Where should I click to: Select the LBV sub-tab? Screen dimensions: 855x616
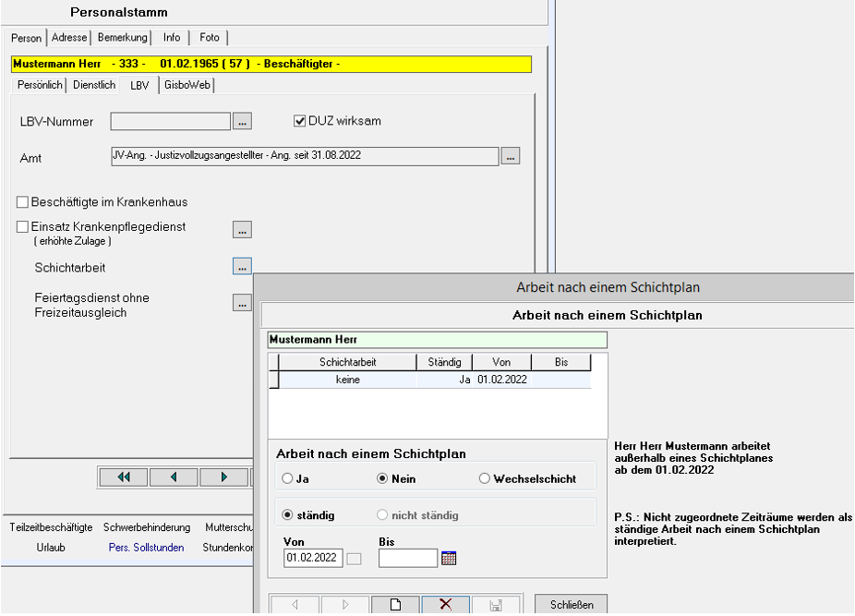point(139,85)
